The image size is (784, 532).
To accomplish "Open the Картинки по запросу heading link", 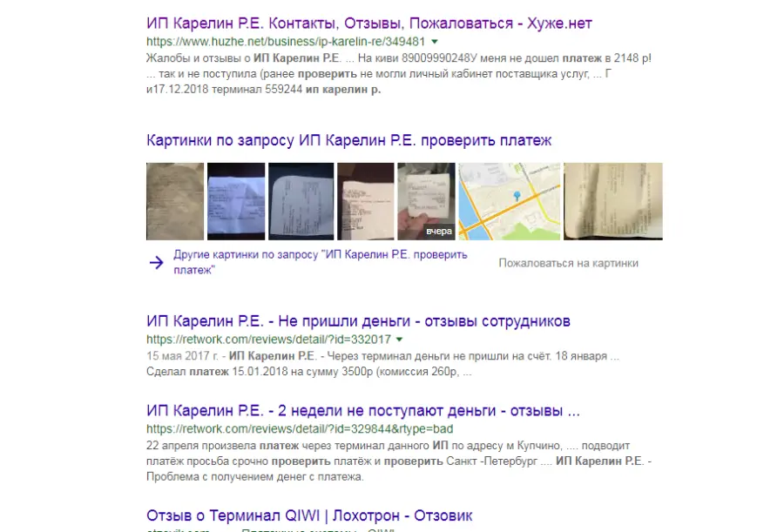I will pyautogui.click(x=349, y=140).
